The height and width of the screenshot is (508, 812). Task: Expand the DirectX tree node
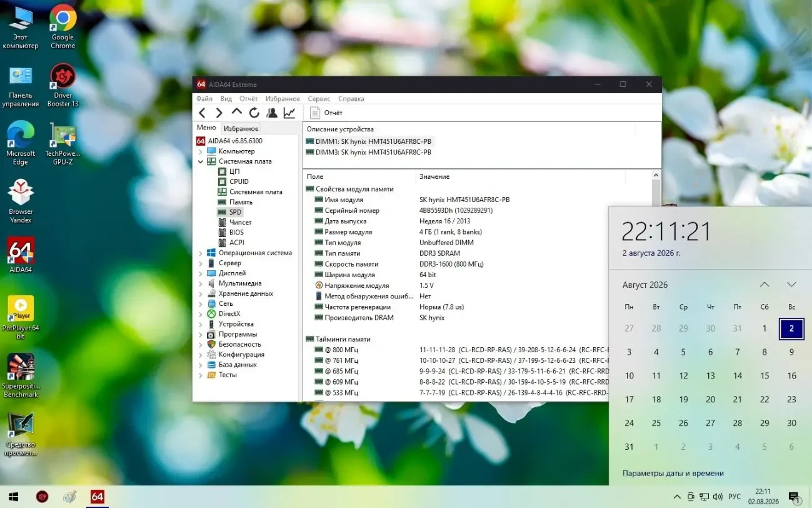pos(201,314)
